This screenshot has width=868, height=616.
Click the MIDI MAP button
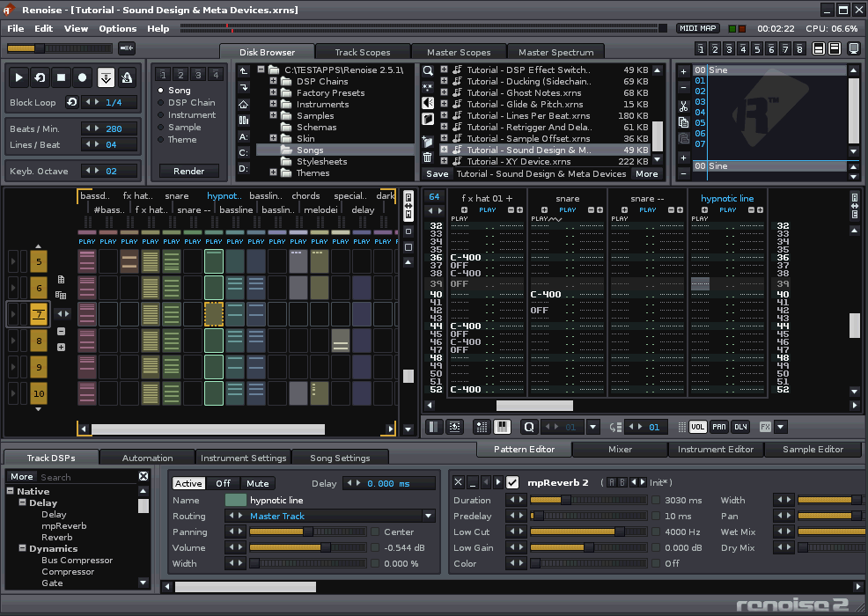point(697,28)
